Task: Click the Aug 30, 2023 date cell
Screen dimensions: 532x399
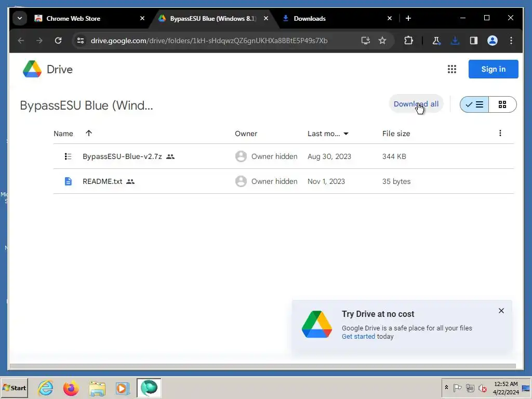Action: [x=329, y=156]
